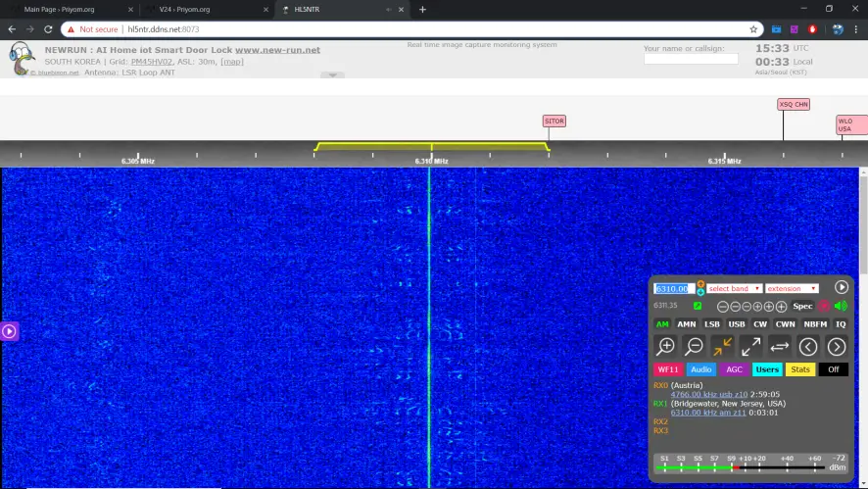868x489 pixels.
Task: Collapse the top bar with the arrow handle
Action: tap(331, 75)
